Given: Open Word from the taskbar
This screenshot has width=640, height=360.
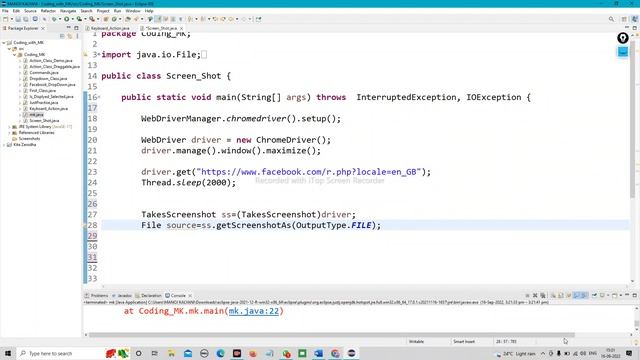Looking at the screenshot, I should click(318, 353).
